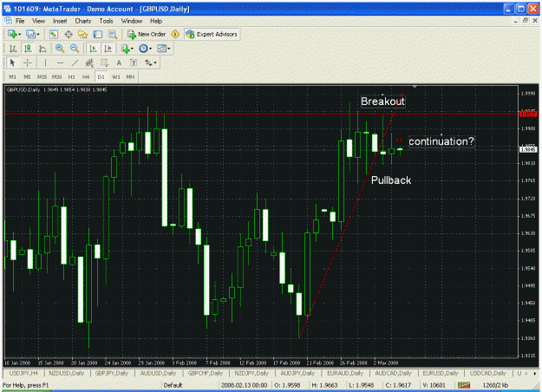542x392 pixels.
Task: Open the Help menu
Action: click(x=156, y=21)
